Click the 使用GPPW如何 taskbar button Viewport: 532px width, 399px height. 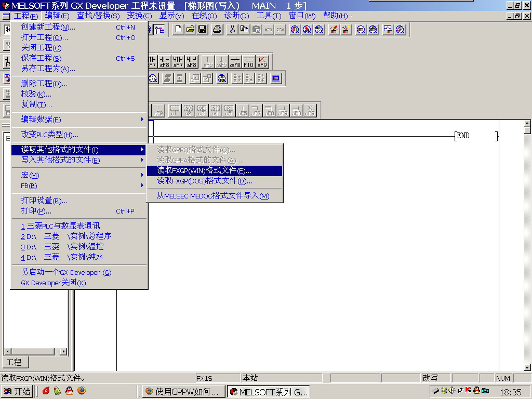click(183, 391)
